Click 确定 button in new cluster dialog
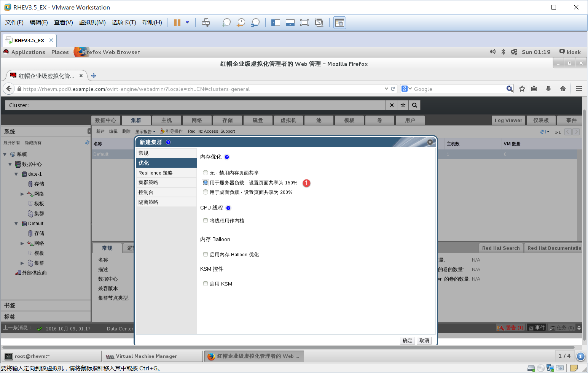The width and height of the screenshot is (588, 373). [408, 340]
